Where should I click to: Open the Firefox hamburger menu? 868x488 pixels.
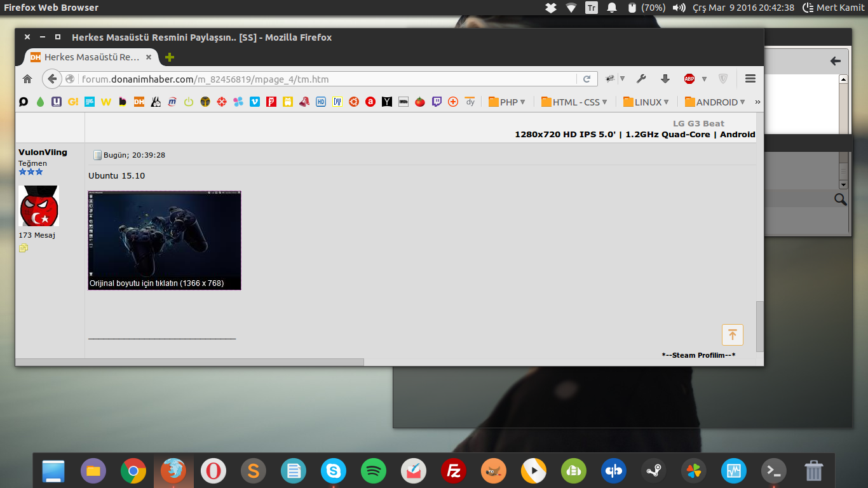point(750,79)
